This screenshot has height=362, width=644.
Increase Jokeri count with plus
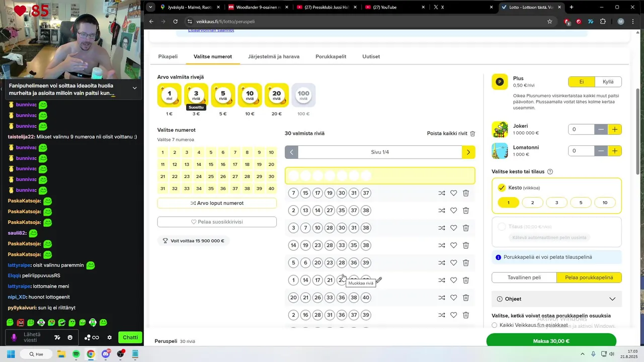(615, 130)
